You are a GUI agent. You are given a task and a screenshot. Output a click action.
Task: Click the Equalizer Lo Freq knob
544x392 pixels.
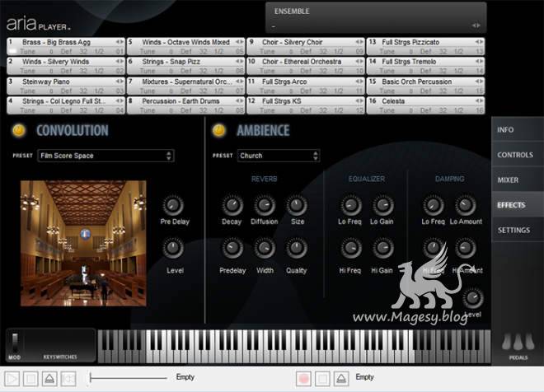point(351,205)
